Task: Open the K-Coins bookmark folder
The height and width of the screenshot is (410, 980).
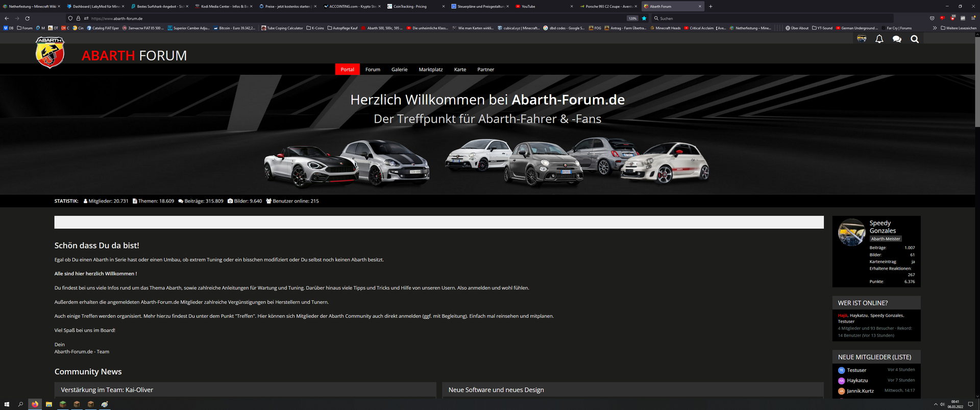Action: pyautogui.click(x=315, y=28)
